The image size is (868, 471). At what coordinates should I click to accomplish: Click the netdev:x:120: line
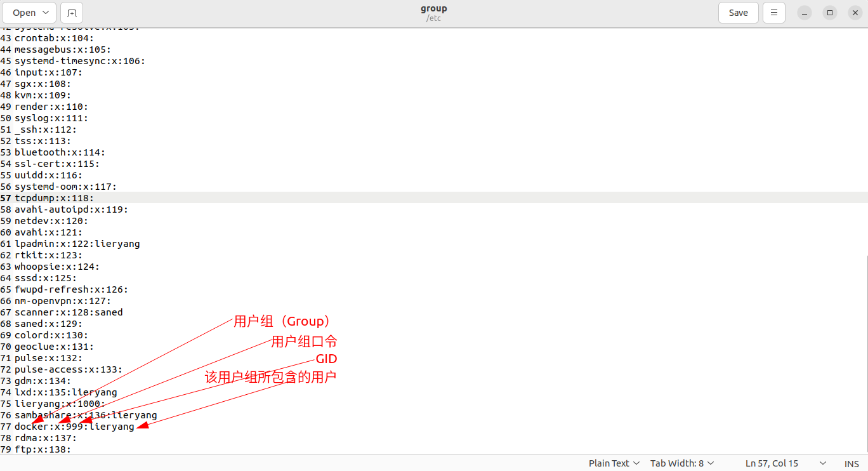click(51, 221)
